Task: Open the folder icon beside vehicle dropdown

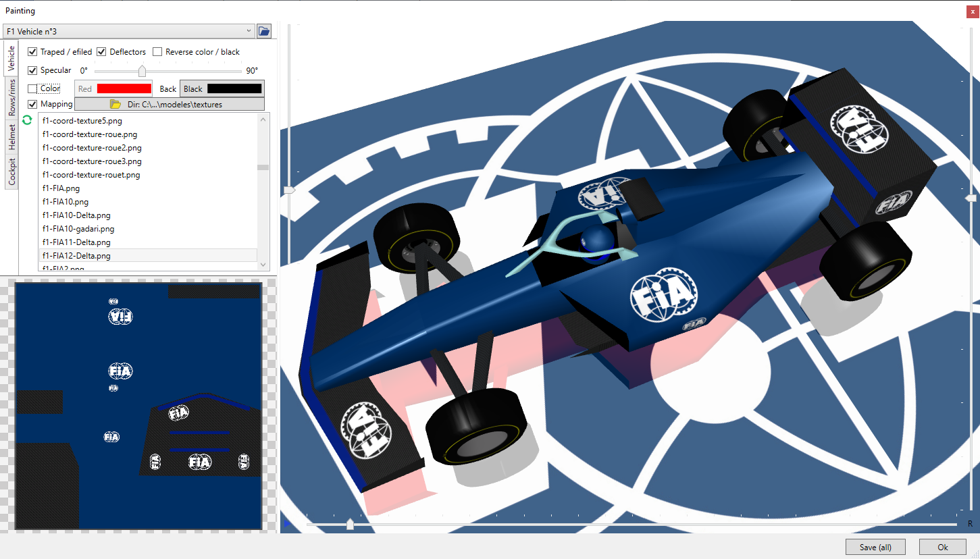Action: click(x=264, y=31)
